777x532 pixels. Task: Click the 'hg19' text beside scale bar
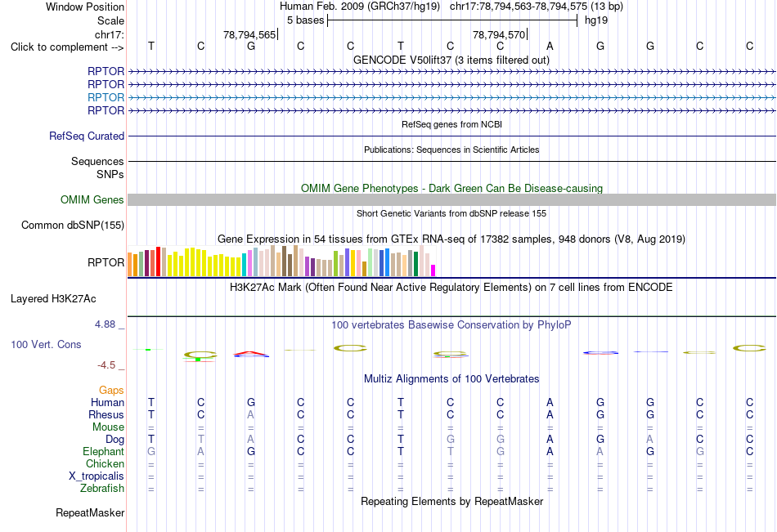tap(596, 20)
